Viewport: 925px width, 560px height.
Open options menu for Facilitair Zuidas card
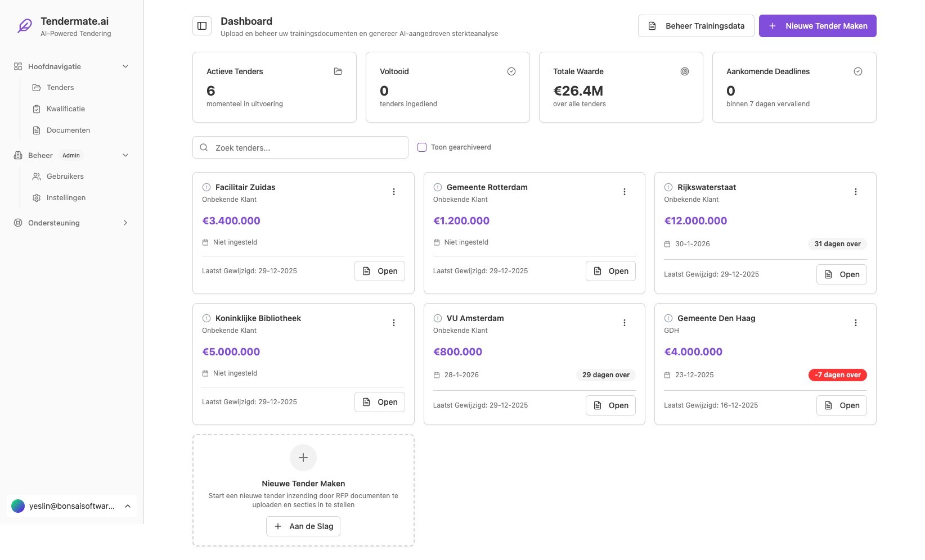[x=394, y=192]
